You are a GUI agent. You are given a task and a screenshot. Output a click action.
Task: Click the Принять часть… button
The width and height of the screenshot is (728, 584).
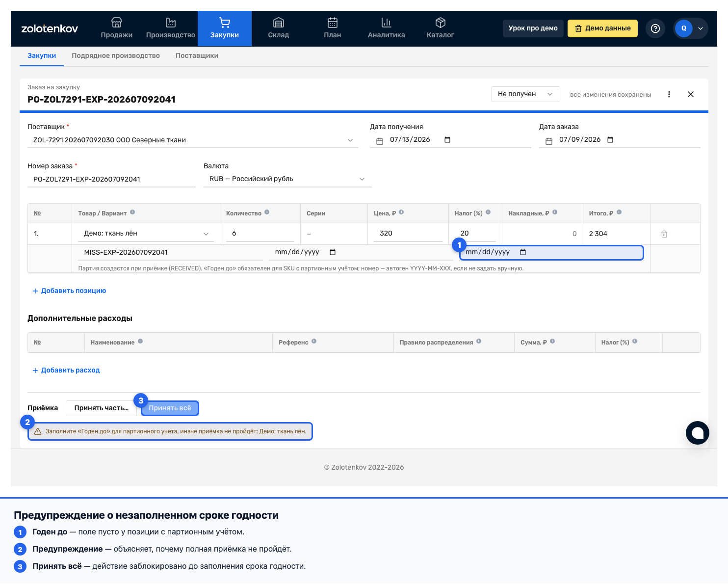coord(102,408)
